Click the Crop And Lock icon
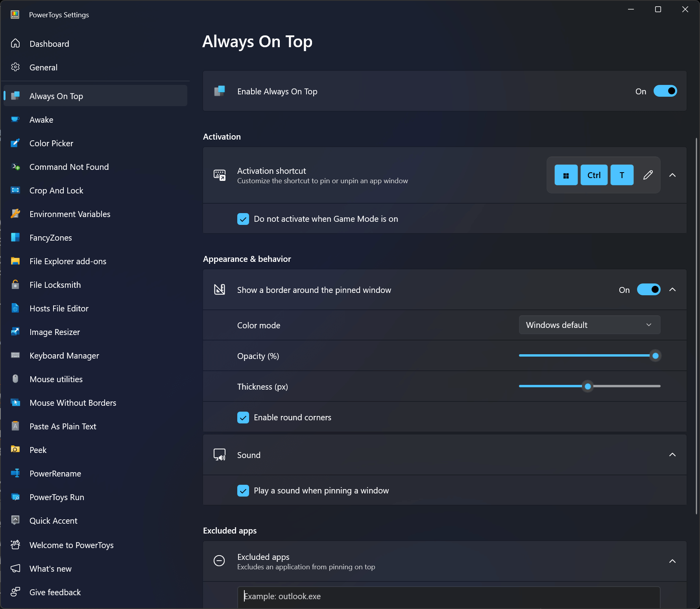The image size is (700, 609). tap(15, 190)
